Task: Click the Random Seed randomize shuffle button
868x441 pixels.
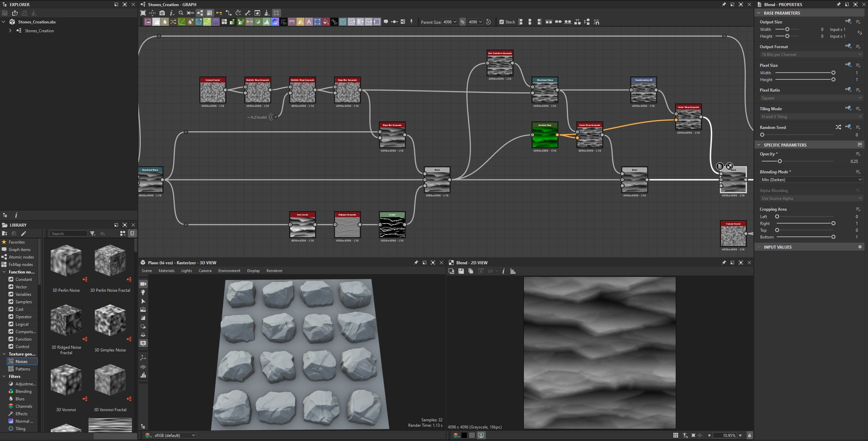Action: click(x=838, y=127)
